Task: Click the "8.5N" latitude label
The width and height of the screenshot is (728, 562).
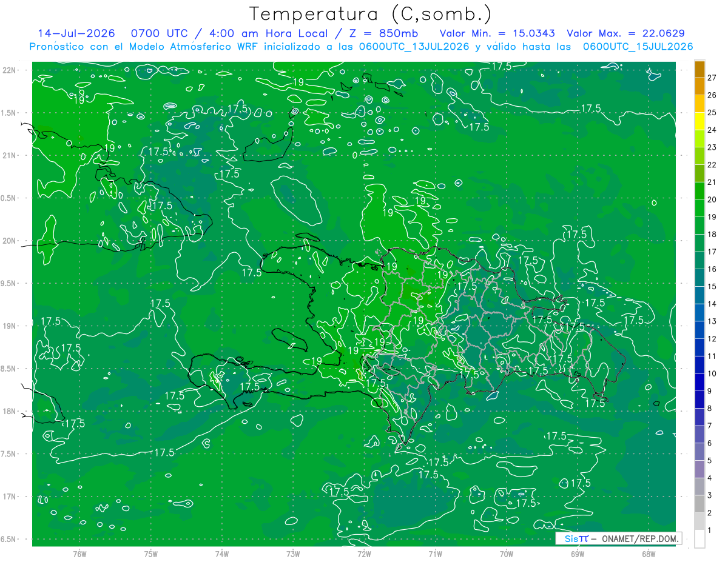Action: coord(9,369)
